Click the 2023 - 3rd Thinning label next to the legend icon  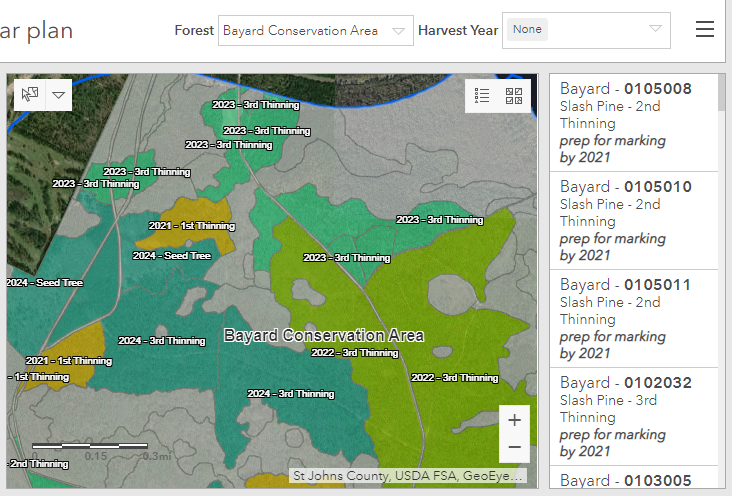coord(440,220)
